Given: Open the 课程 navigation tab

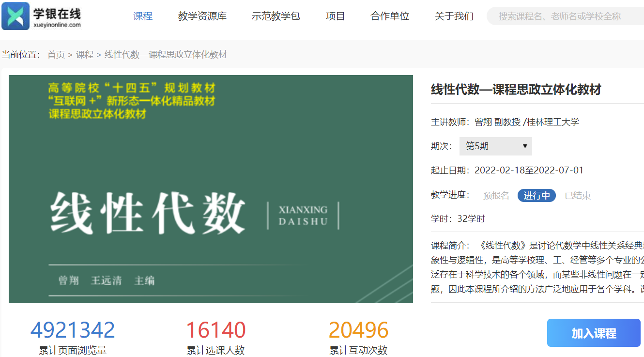Looking at the screenshot, I should [143, 16].
